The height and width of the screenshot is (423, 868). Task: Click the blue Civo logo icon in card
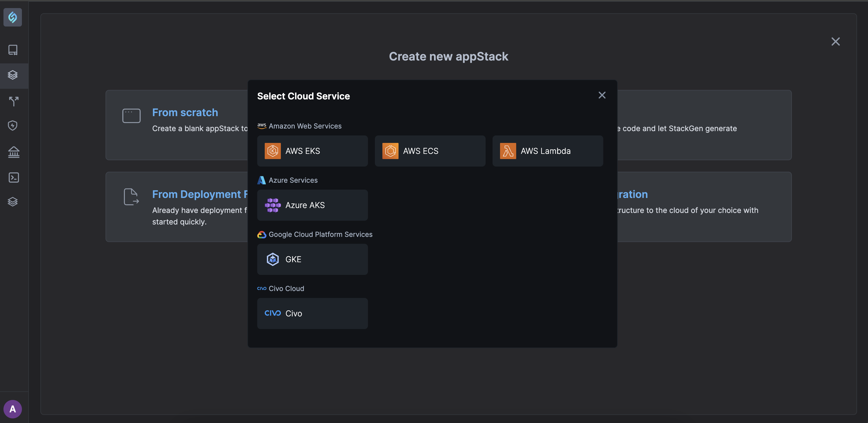(x=273, y=313)
